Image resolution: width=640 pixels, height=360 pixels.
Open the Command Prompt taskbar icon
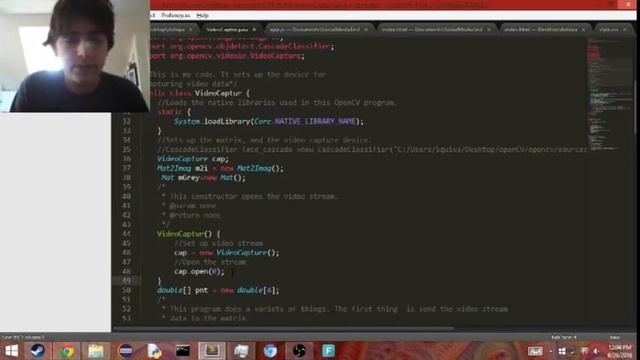pos(183,351)
